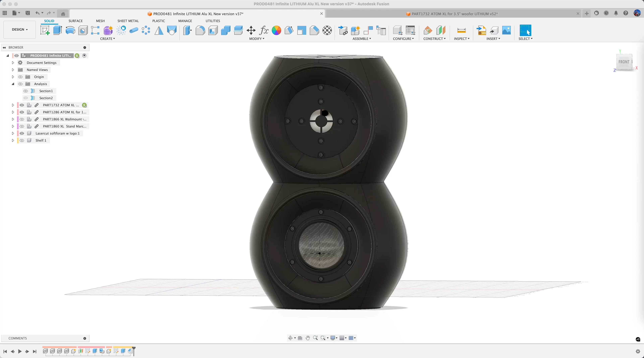Open the MODIFY menu
Image resolution: width=644 pixels, height=358 pixels.
[256, 39]
